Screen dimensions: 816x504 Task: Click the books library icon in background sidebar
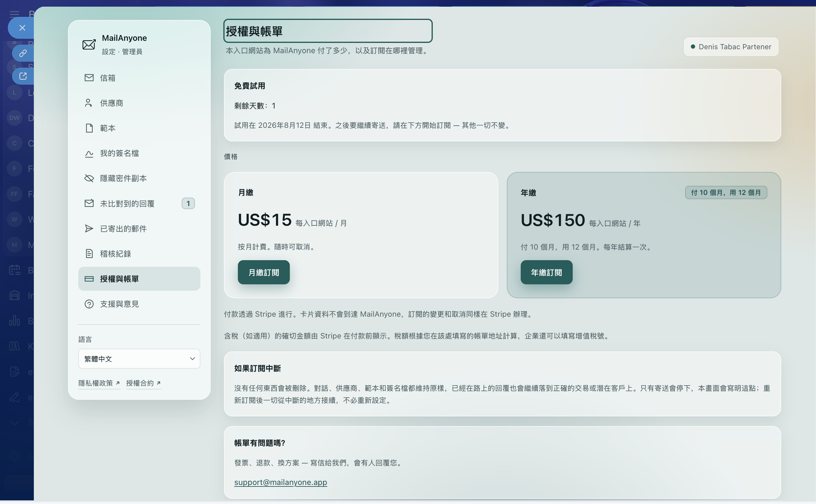(14, 346)
